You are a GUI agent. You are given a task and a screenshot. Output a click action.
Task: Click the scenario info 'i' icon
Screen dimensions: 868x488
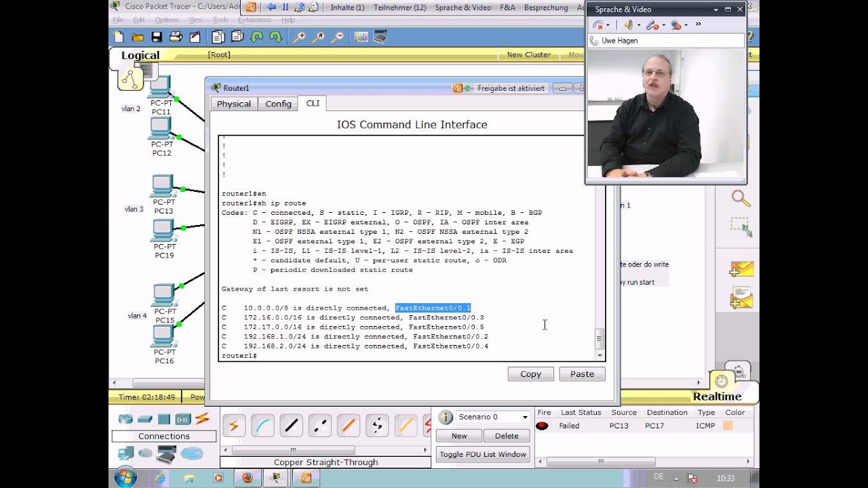[x=446, y=418]
